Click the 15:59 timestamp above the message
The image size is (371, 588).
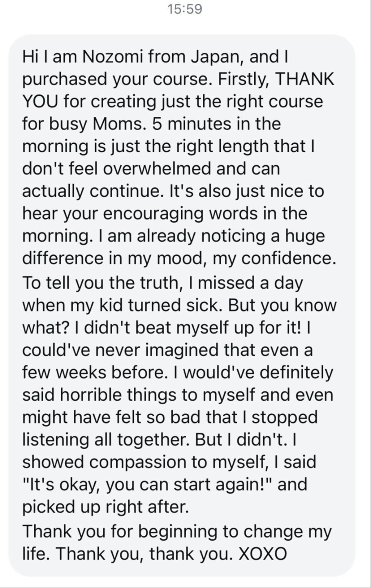tap(185, 9)
